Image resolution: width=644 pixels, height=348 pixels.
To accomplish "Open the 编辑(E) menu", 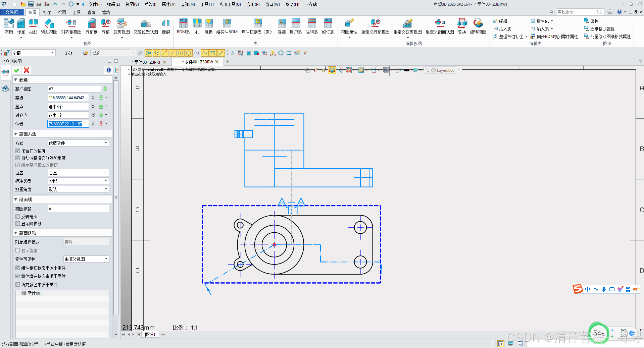I will (x=113, y=4).
